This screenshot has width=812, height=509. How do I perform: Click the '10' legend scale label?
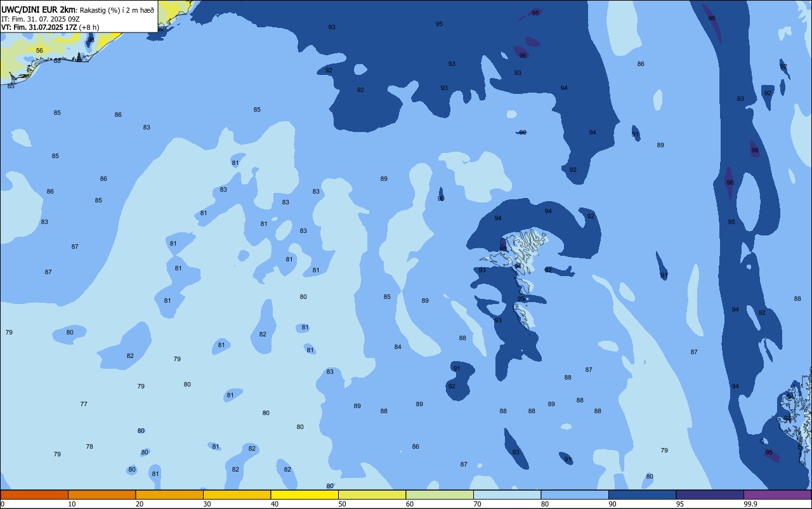pos(72,504)
